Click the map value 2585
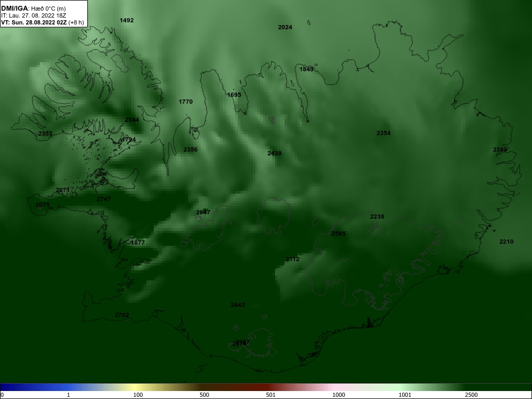 click(338, 234)
